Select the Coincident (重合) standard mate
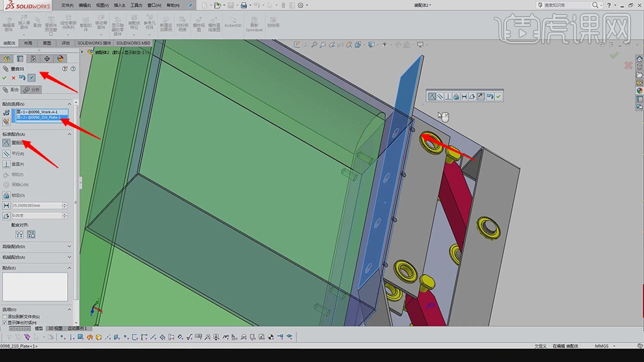The width and height of the screenshot is (644, 362). [7, 142]
